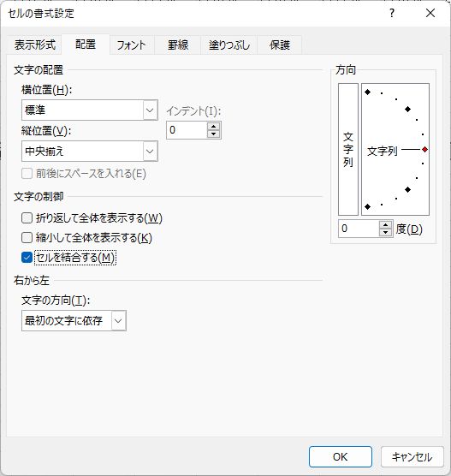
Task: Click the degrees input field
Action: click(x=359, y=229)
